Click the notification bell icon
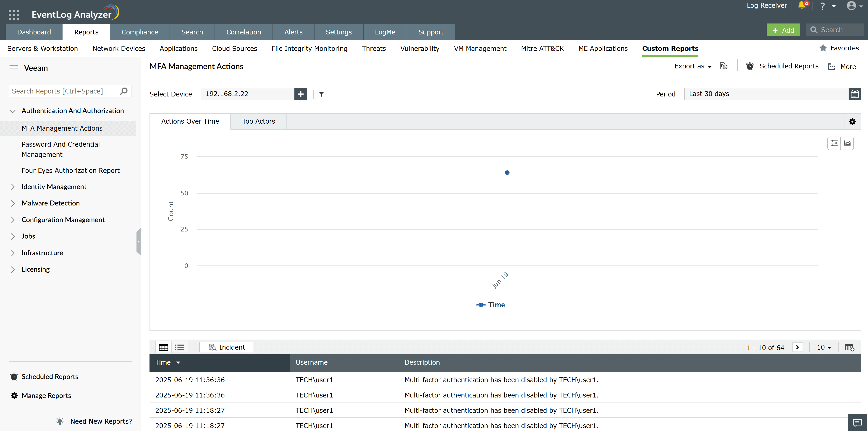868x431 pixels. pos(802,6)
